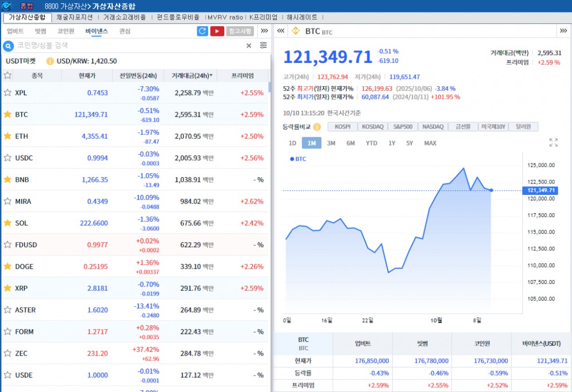Click the info icon beside 등락률비교 label
572x392 pixels.
318,127
